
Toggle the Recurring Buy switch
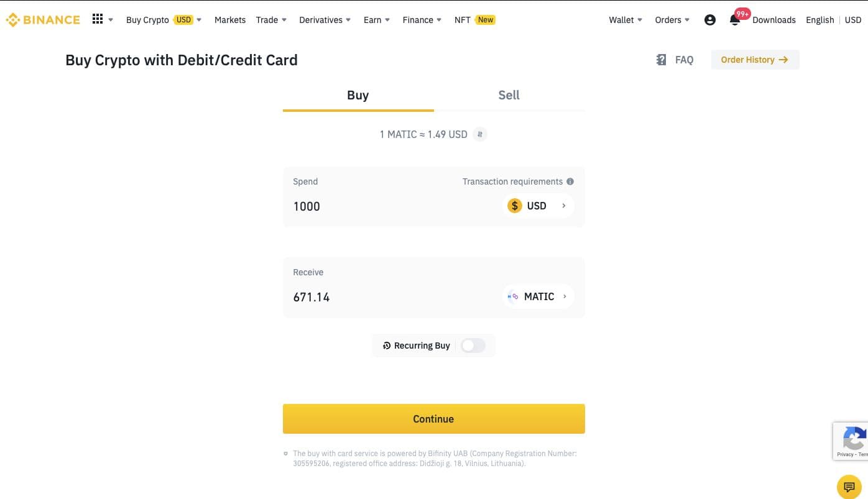[x=473, y=346]
